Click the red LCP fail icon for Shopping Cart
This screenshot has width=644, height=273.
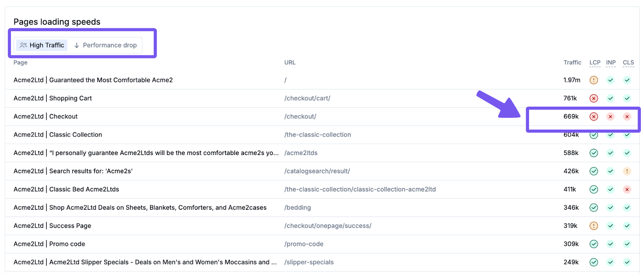tap(593, 98)
